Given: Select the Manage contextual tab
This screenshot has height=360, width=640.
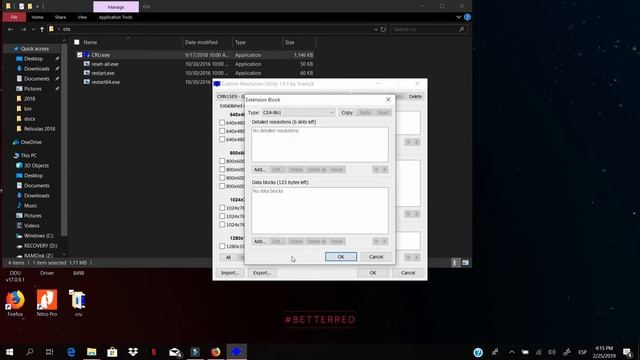Looking at the screenshot, I should click(x=116, y=7).
